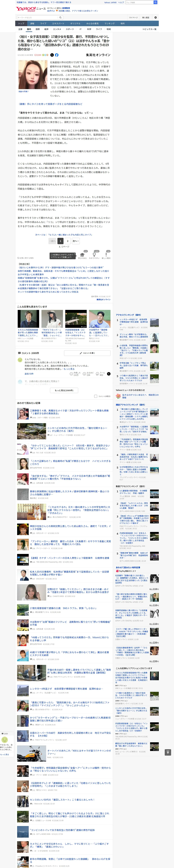This screenshot has width=174, height=868.
Task: Expand トピックス一覧 in category bar
Action: click(149, 29)
